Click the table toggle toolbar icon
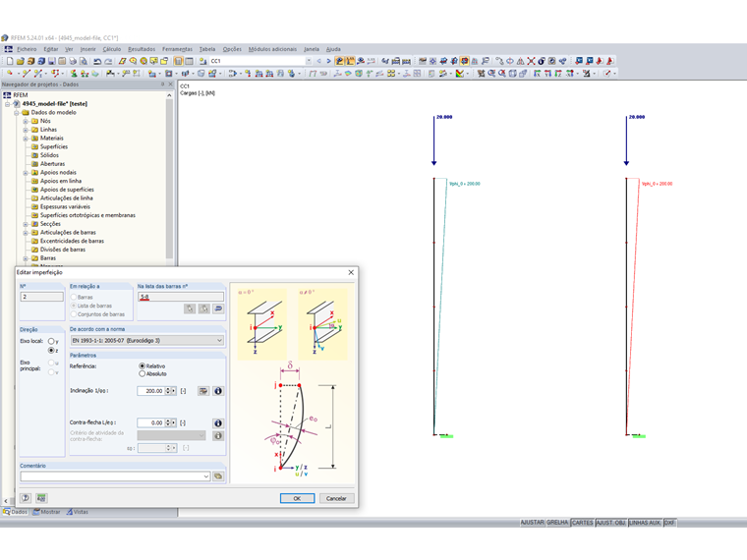The width and height of the screenshot is (747, 560). (x=189, y=61)
